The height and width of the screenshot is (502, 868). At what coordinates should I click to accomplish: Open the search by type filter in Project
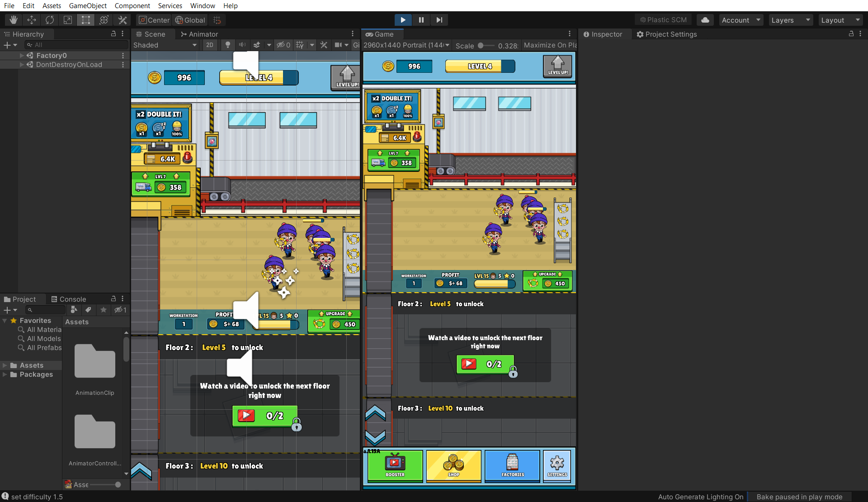[74, 310]
